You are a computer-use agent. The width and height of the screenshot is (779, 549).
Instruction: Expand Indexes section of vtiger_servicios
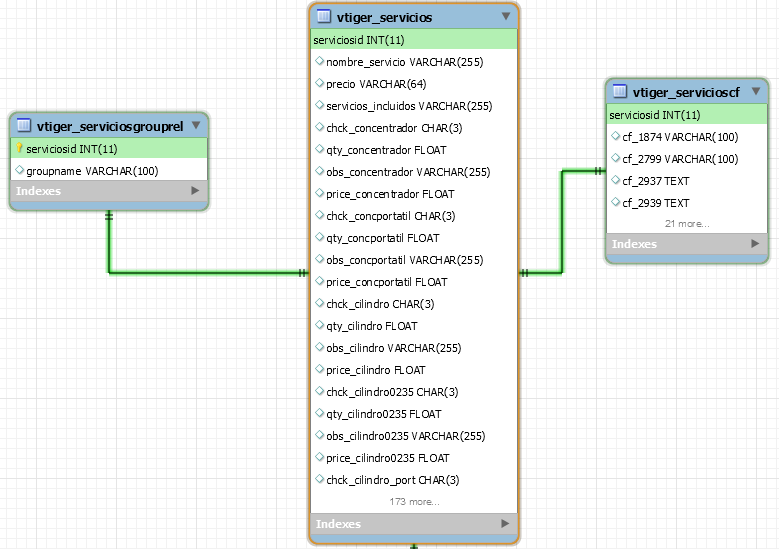505,523
